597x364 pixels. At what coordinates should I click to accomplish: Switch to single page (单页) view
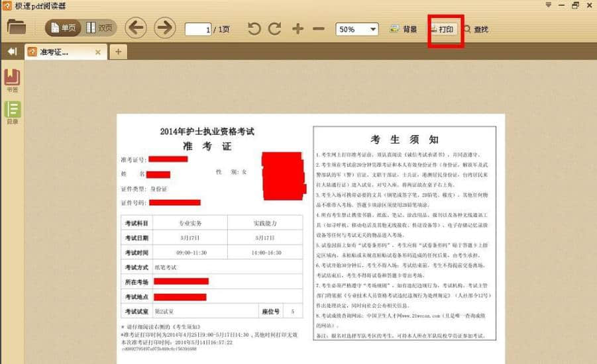coord(62,28)
